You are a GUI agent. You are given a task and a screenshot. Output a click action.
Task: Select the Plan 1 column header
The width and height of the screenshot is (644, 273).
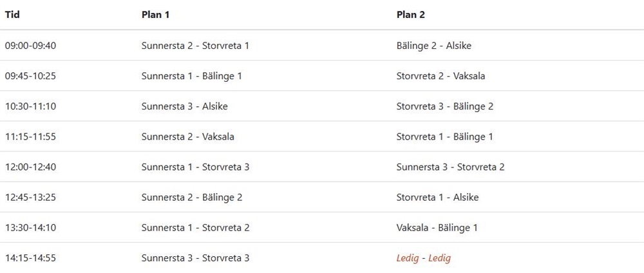(156, 15)
